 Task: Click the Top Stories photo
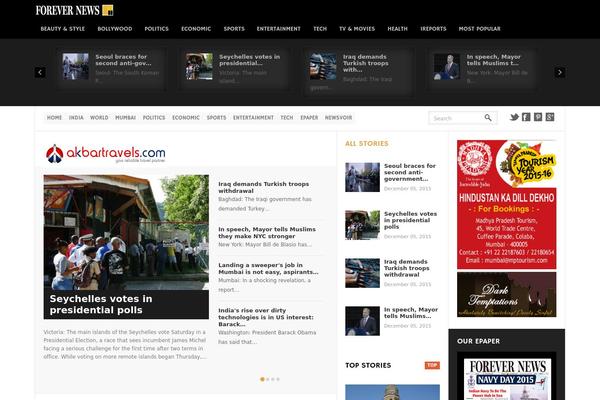click(x=392, y=392)
